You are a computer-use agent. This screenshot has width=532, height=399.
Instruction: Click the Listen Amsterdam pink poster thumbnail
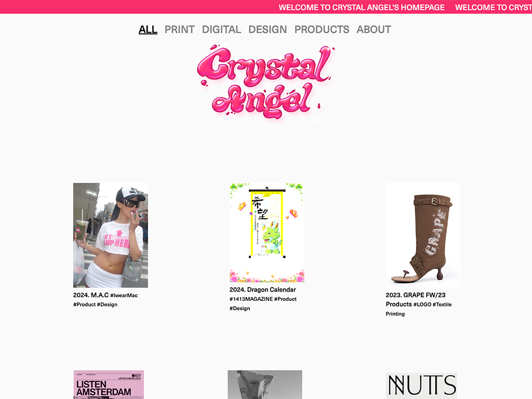pos(109,385)
